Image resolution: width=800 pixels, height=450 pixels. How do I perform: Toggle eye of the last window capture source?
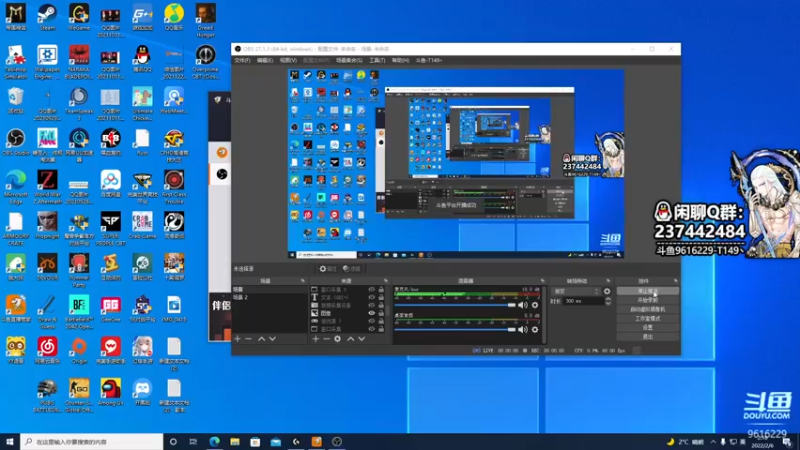(x=371, y=329)
